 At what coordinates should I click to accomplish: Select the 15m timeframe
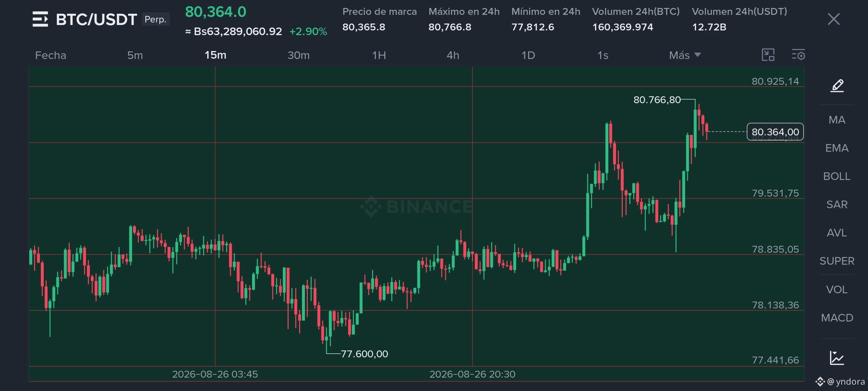tap(215, 55)
